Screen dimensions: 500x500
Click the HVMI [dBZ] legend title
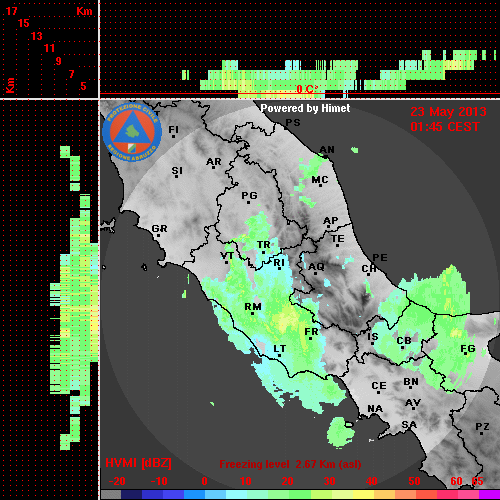[x=139, y=463]
